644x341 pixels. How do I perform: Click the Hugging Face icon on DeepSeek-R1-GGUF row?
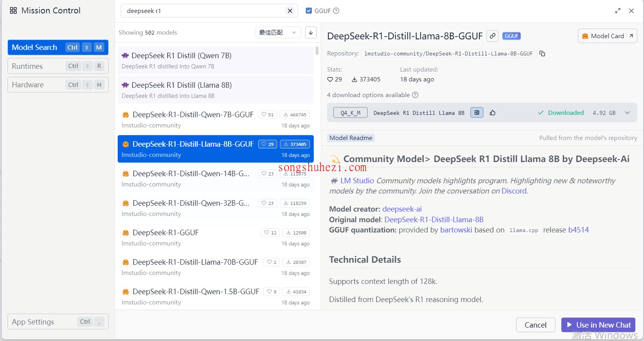point(126,233)
